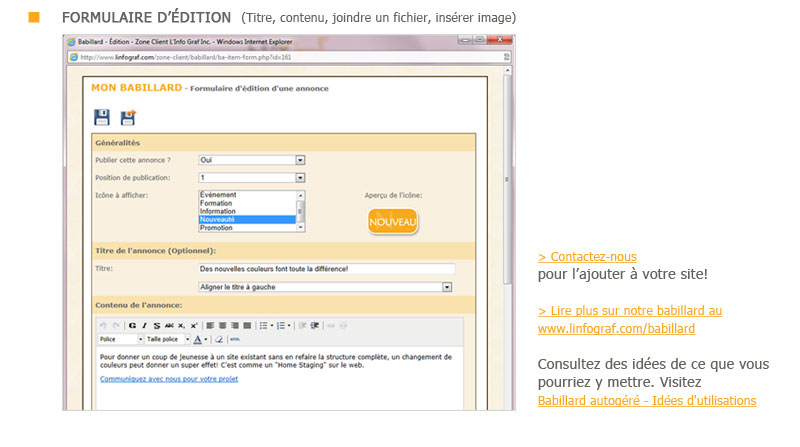Click the Undo arrow in editor toolbar
The width and height of the screenshot is (800, 447).
click(x=103, y=326)
